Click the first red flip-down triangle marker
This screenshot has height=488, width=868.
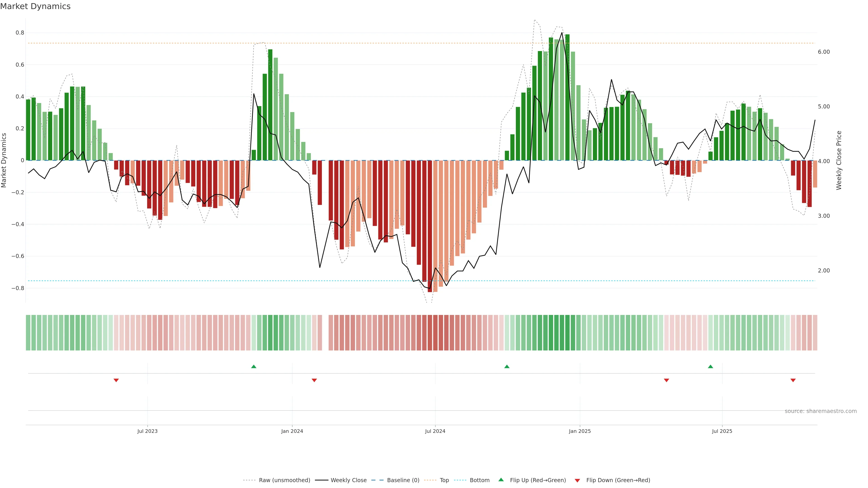116,380
